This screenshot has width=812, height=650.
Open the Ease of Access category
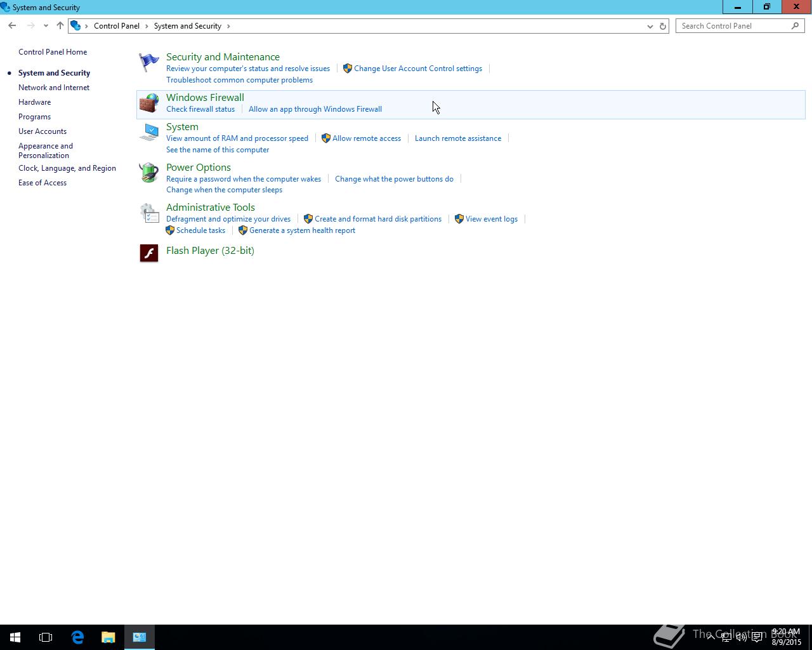tap(43, 183)
